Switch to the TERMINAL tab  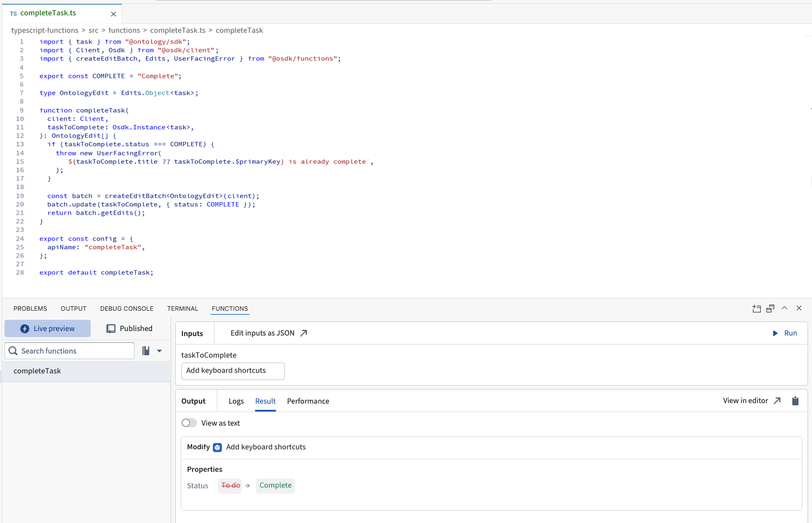pos(182,309)
